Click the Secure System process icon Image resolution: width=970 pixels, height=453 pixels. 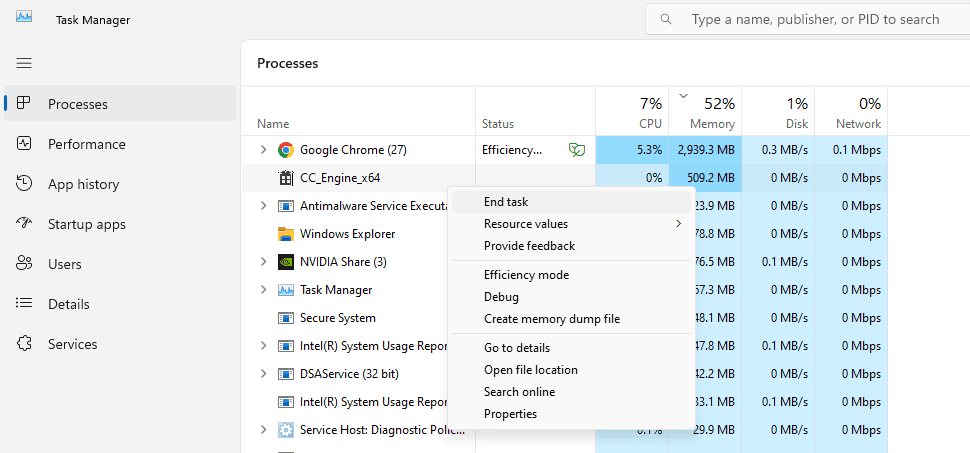click(285, 318)
